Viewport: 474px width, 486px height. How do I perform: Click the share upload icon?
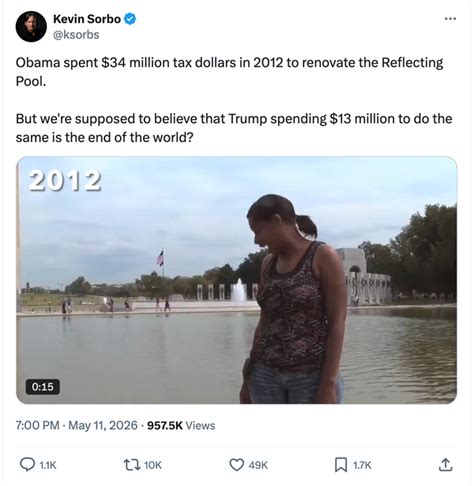tap(445, 464)
